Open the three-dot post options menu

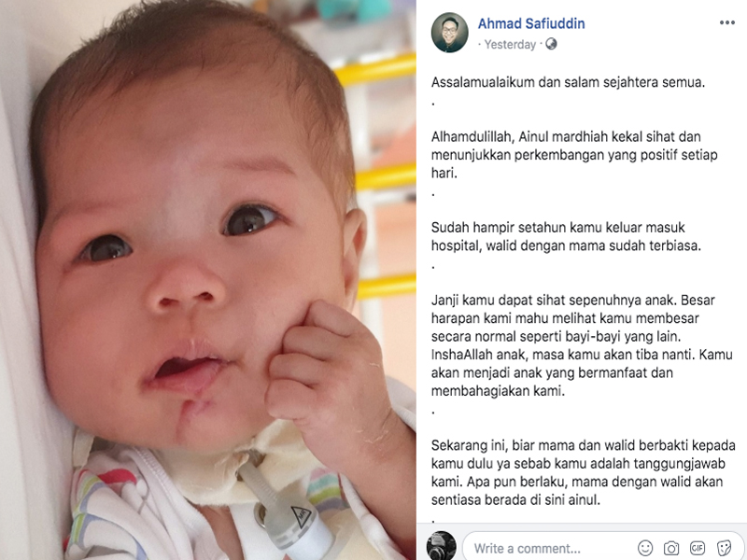pos(727,22)
